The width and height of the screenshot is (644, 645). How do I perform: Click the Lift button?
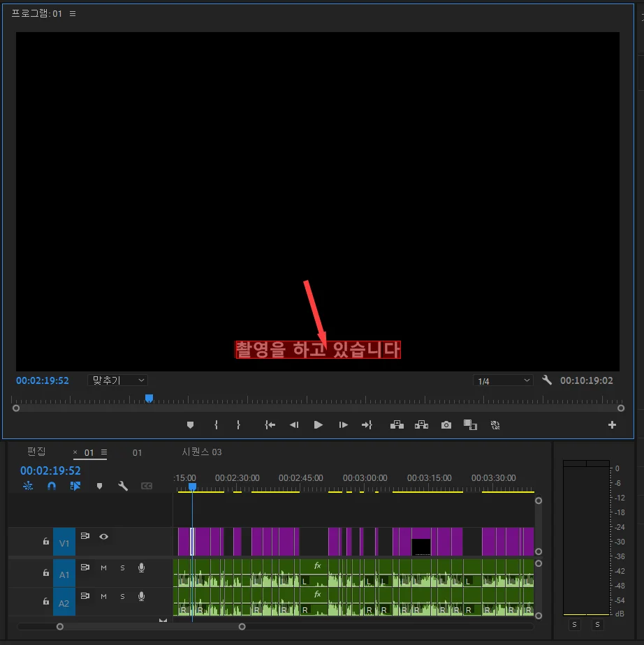coord(397,425)
